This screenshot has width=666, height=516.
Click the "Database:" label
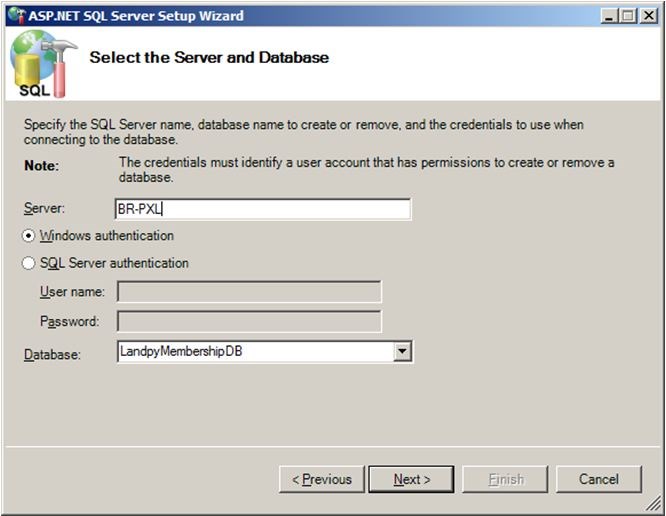(x=52, y=354)
